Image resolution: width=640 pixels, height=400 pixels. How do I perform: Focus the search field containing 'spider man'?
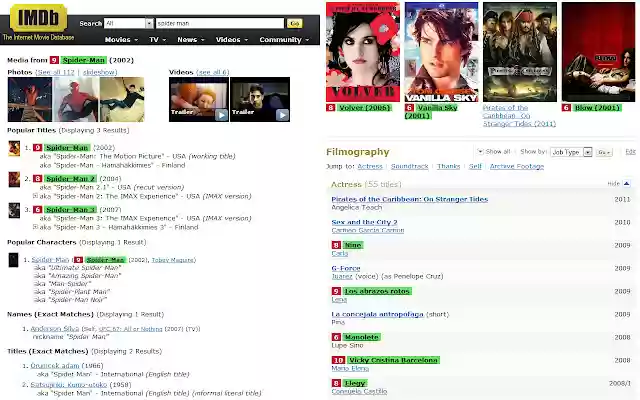220,23
